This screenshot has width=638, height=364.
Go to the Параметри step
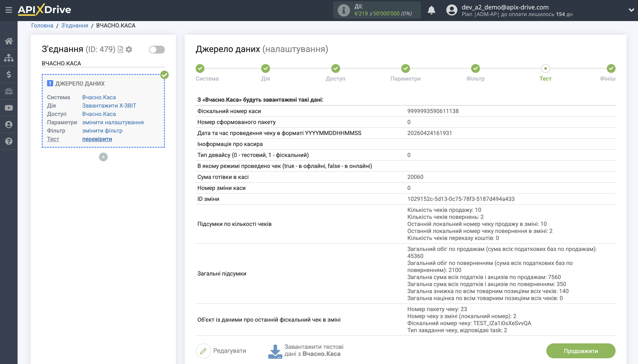(405, 68)
